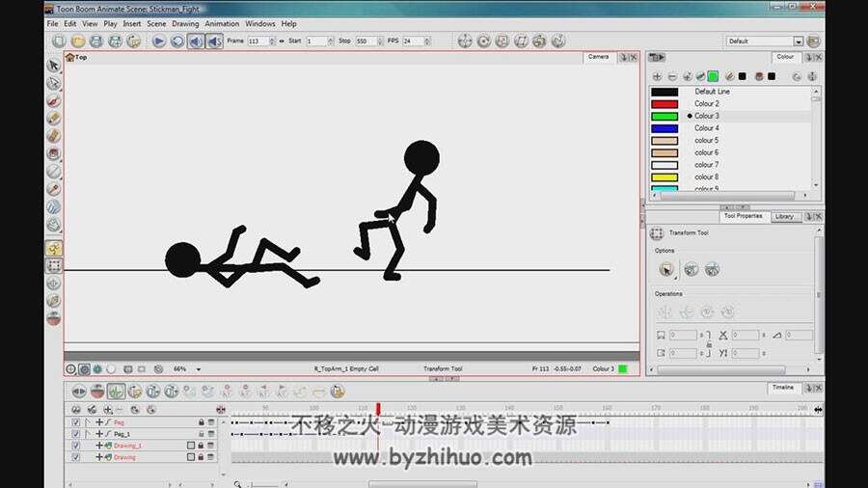
Task: Toggle visibility checkbox for Drawing_1 layer
Action: pos(76,446)
